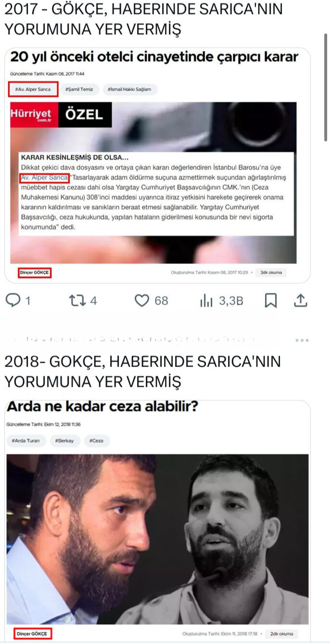Click Dinçer GÖKÇE author name under 2017 article

[x=35, y=273]
